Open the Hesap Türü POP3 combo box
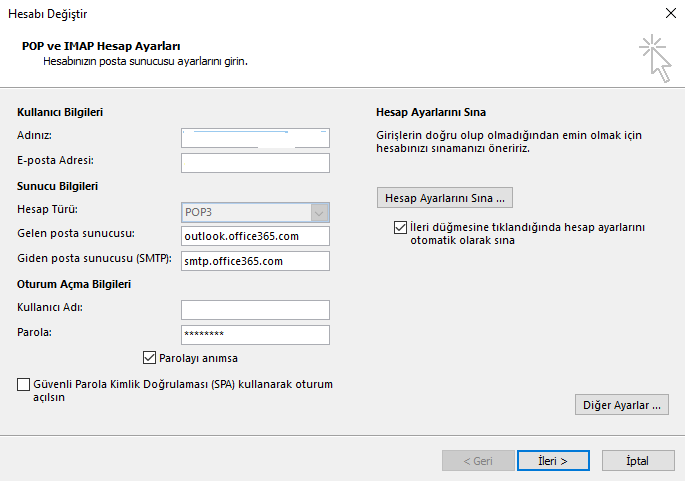685x481 pixels. point(255,212)
